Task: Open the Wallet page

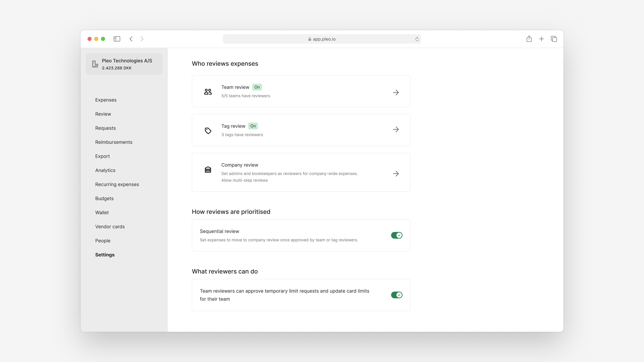Action: coord(102,213)
